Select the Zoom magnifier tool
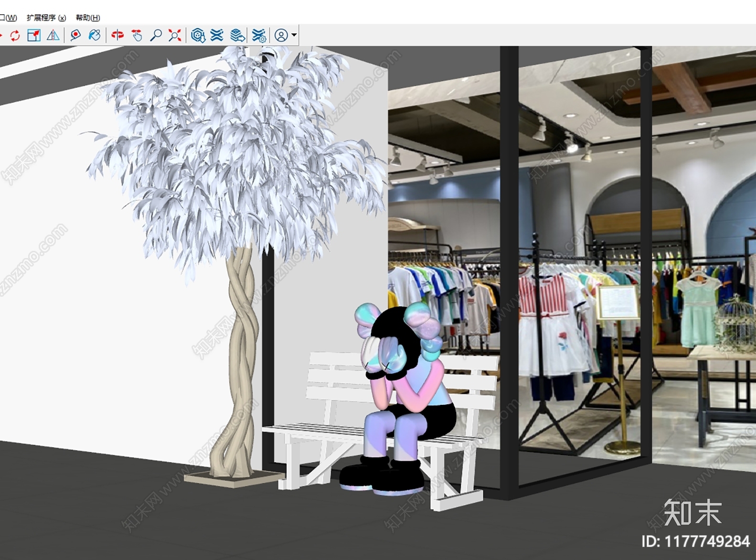 [156, 35]
